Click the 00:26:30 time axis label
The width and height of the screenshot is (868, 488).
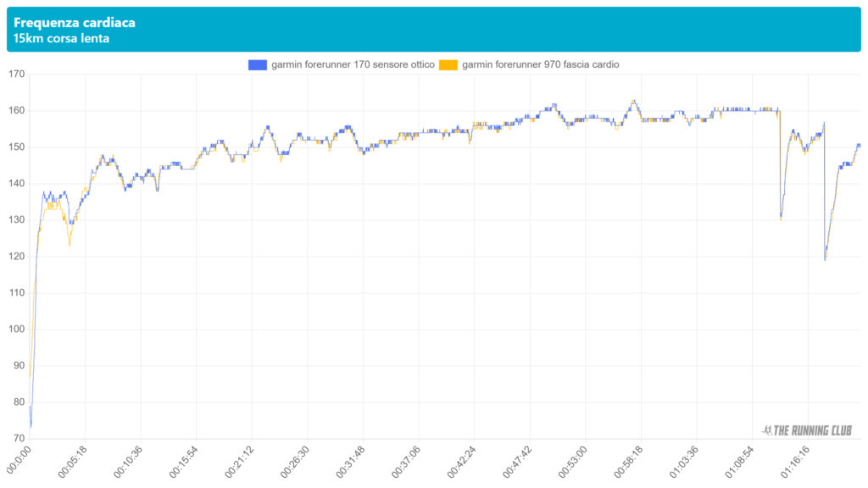(295, 462)
